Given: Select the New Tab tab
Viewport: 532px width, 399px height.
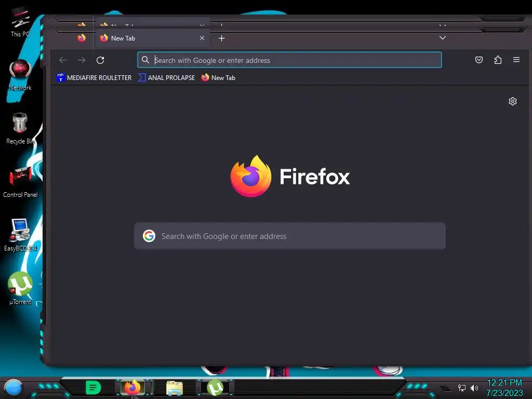Looking at the screenshot, I should click(153, 38).
